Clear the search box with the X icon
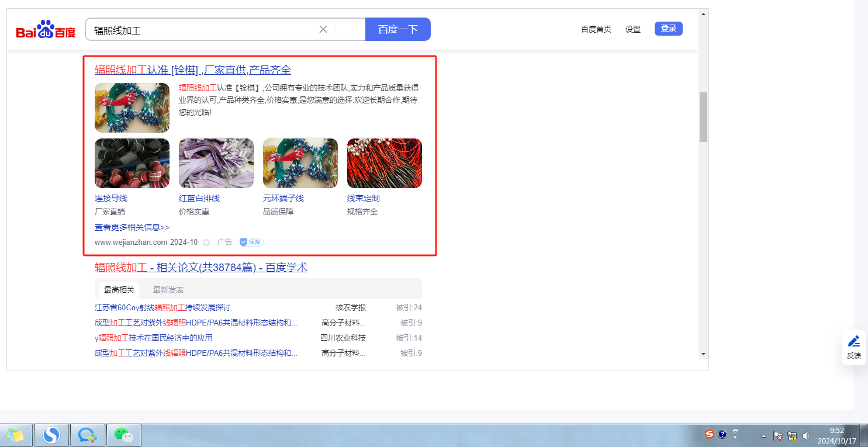Image resolution: width=868 pixels, height=447 pixels. click(323, 29)
